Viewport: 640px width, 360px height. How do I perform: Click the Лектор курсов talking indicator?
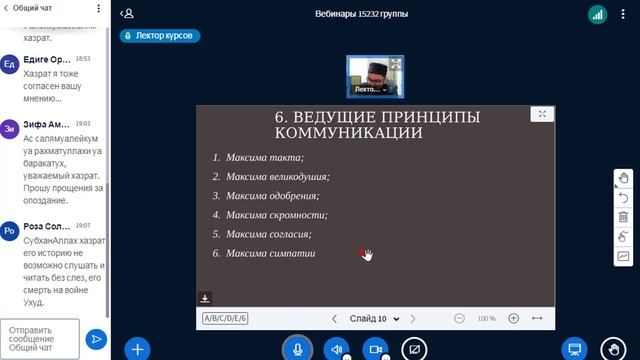160,36
